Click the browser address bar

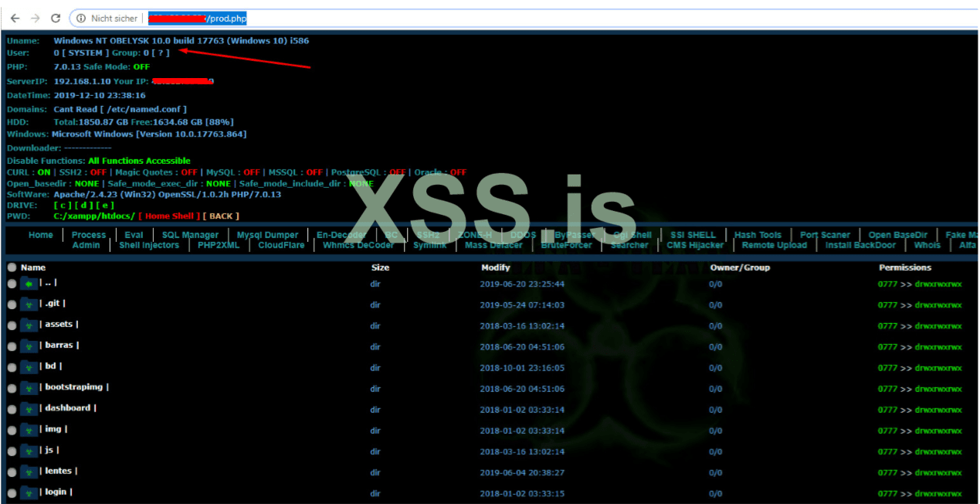point(525,18)
